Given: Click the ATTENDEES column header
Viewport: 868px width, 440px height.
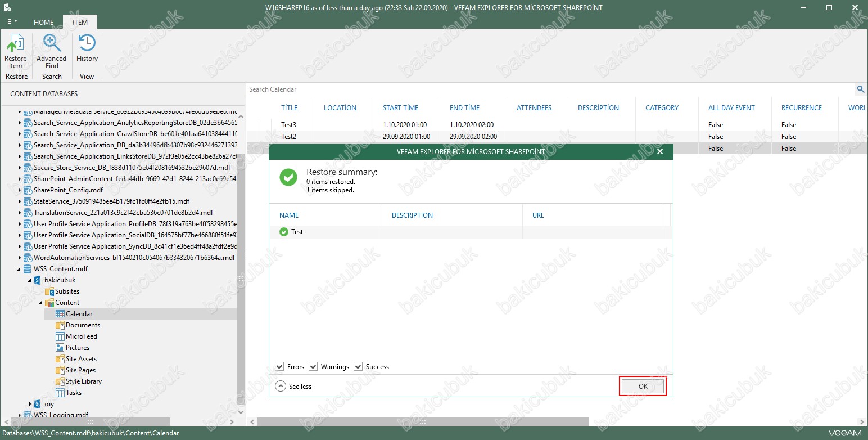Looking at the screenshot, I should coord(534,108).
